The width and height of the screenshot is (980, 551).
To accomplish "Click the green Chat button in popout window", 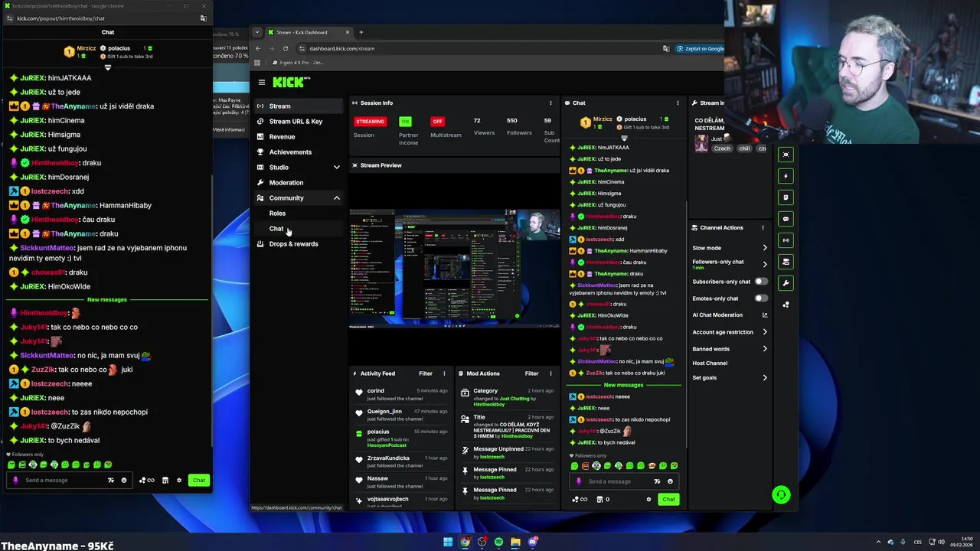I will coord(199,480).
